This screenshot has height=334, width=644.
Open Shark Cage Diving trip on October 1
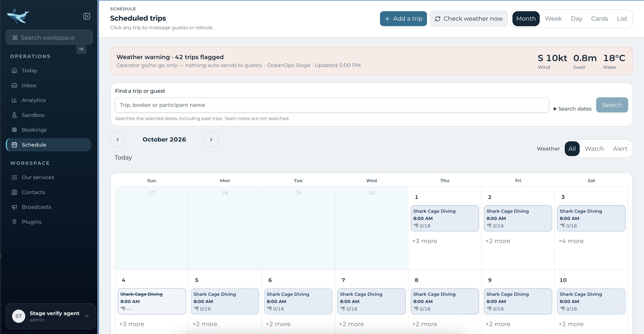[x=445, y=218]
